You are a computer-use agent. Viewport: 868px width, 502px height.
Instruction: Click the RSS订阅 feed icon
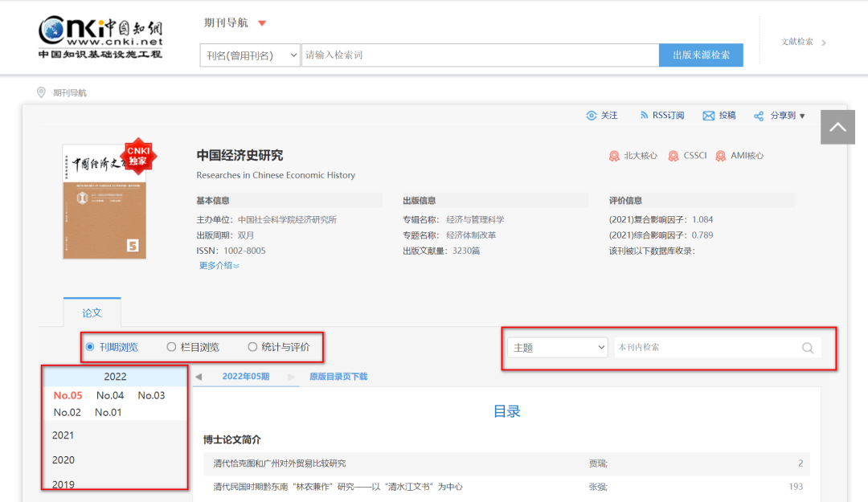644,115
